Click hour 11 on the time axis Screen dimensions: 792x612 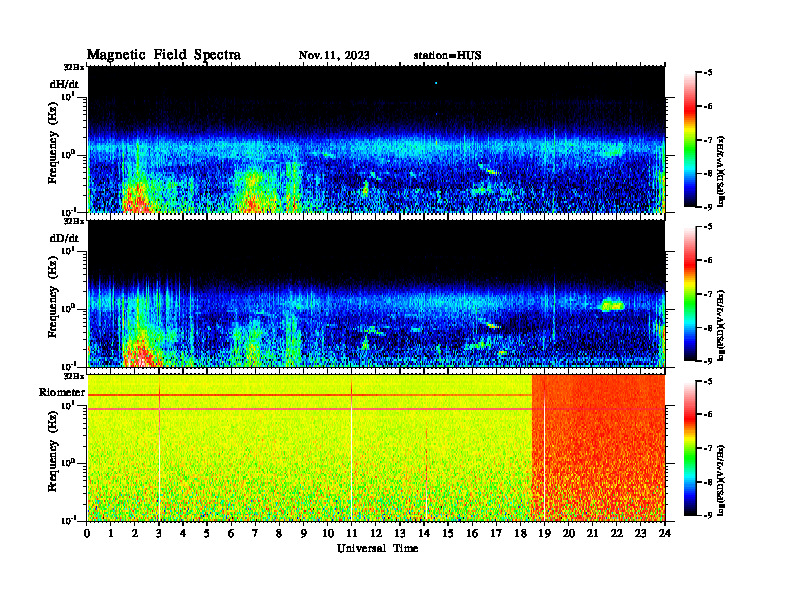point(352,533)
